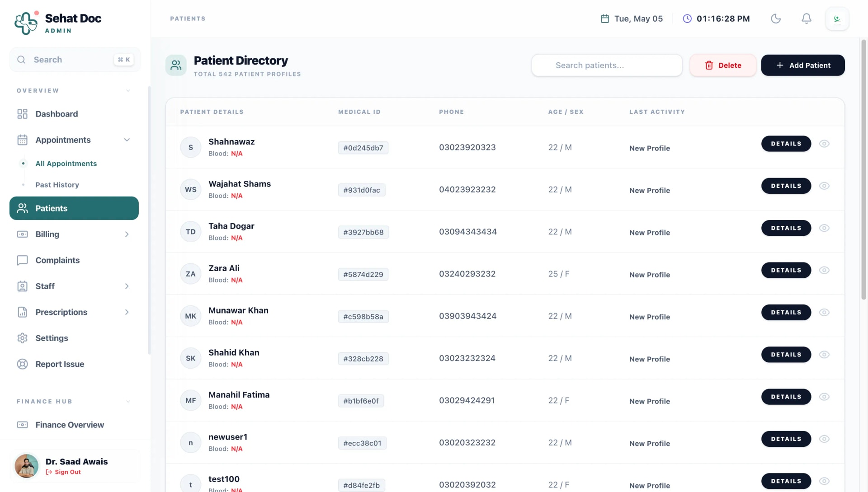Viewport: 868px width, 492px height.
Task: Click the S avatar for Shahnawaz
Action: (x=191, y=147)
